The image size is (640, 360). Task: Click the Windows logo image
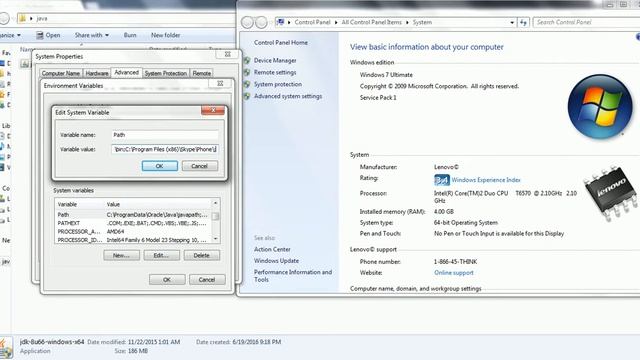(x=600, y=107)
